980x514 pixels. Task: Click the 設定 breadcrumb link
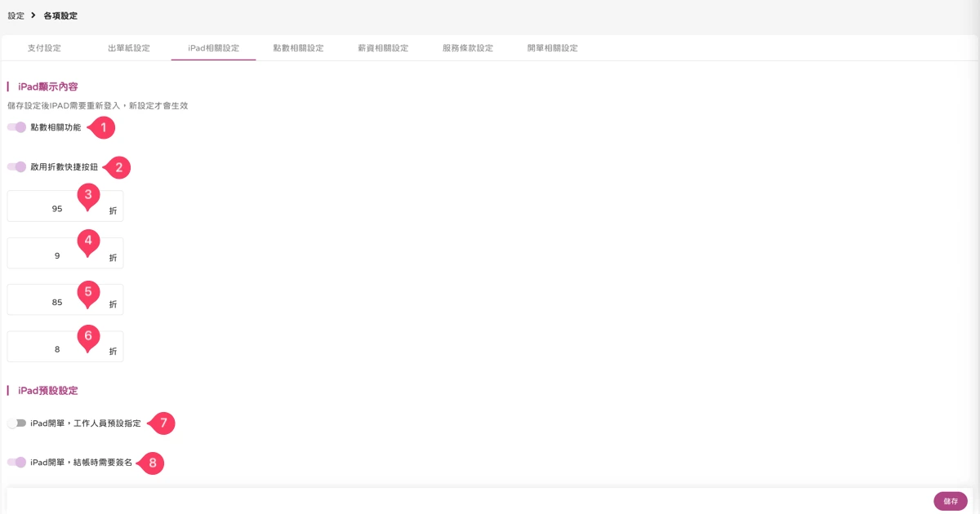coord(16,16)
